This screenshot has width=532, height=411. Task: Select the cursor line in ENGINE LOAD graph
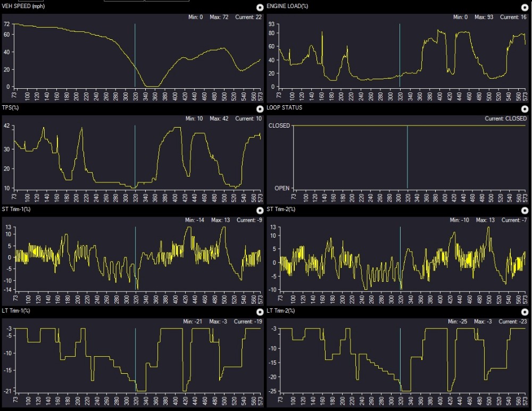[x=400, y=53]
